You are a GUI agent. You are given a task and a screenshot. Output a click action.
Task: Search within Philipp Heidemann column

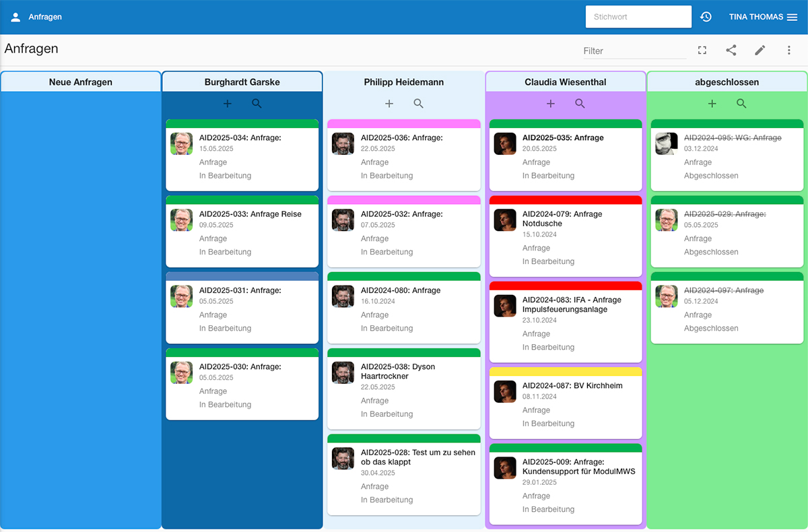(x=418, y=104)
